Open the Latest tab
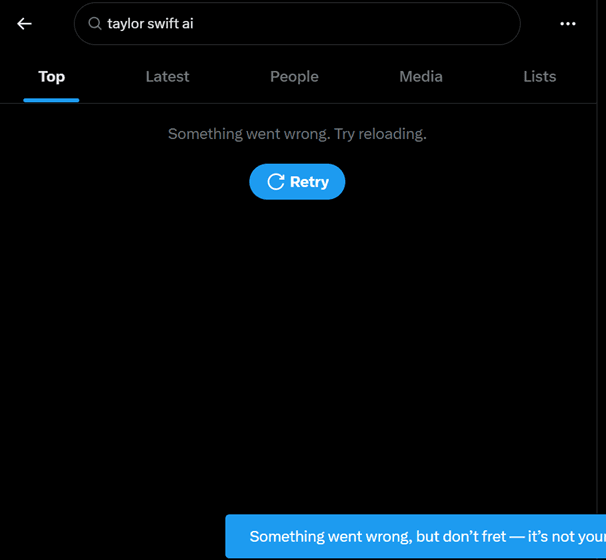606x560 pixels. point(167,77)
